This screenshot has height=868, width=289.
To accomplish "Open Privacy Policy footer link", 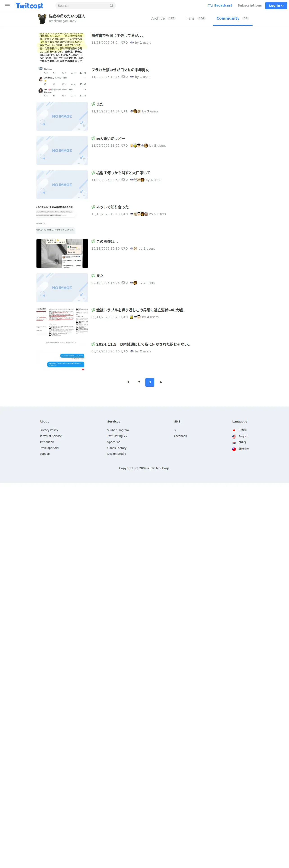I will click(x=49, y=430).
